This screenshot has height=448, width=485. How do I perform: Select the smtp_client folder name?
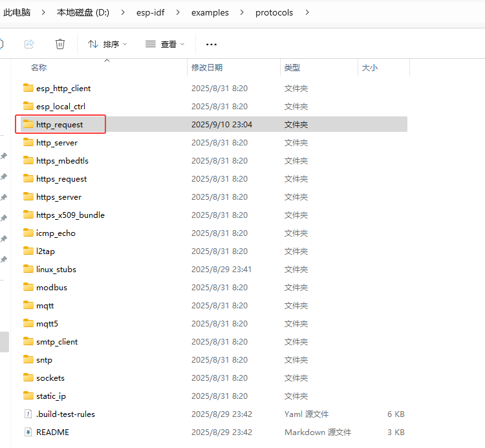point(57,341)
